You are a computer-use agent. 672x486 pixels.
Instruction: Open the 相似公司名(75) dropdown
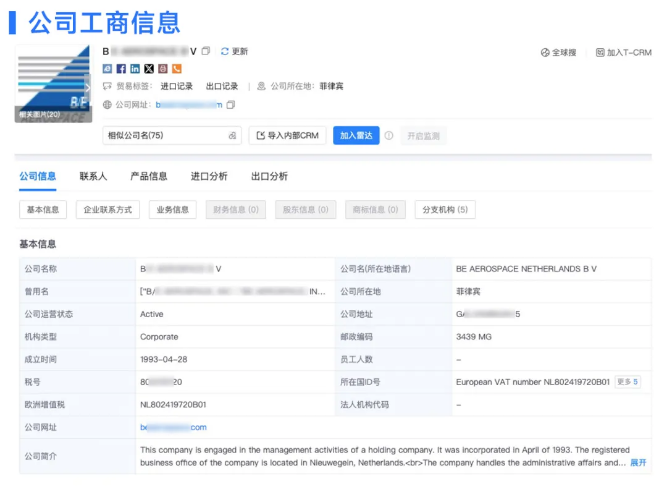tap(172, 135)
